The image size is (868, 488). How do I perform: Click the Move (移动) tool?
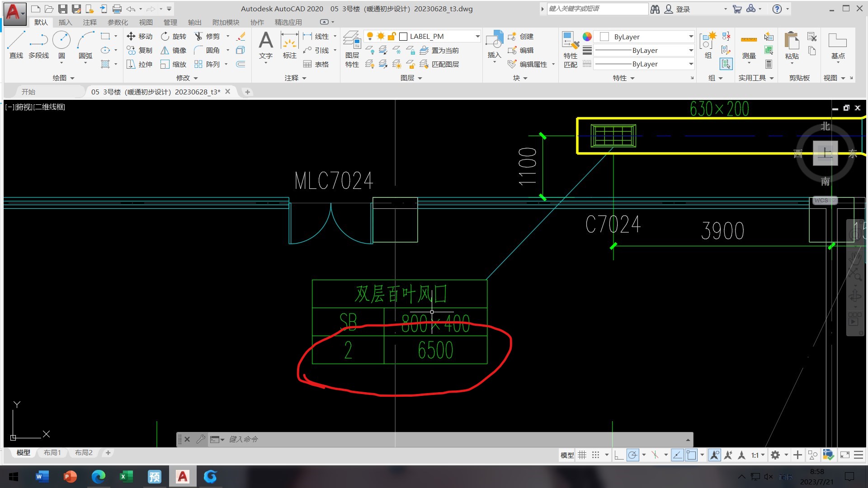click(140, 36)
